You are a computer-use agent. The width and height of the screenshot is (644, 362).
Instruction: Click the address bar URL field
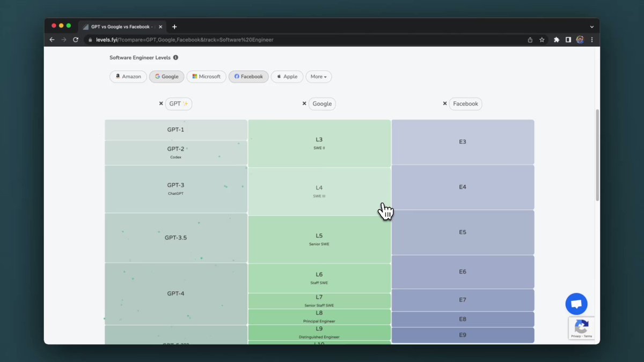306,40
